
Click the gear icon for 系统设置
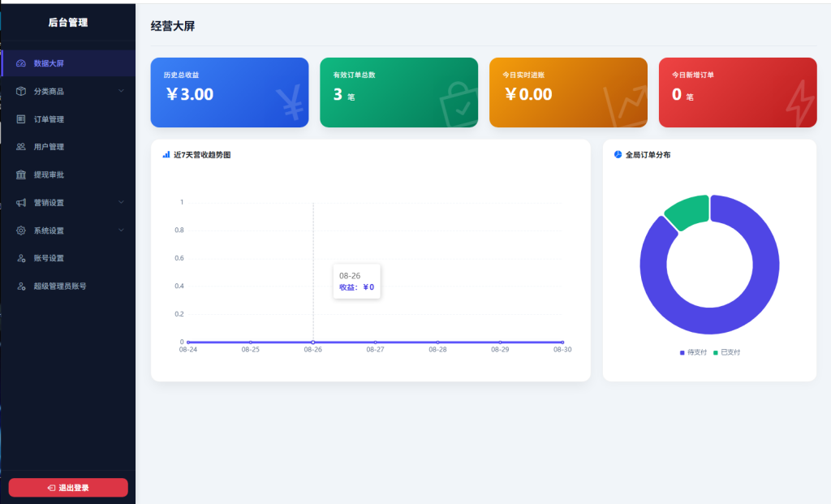tap(20, 230)
